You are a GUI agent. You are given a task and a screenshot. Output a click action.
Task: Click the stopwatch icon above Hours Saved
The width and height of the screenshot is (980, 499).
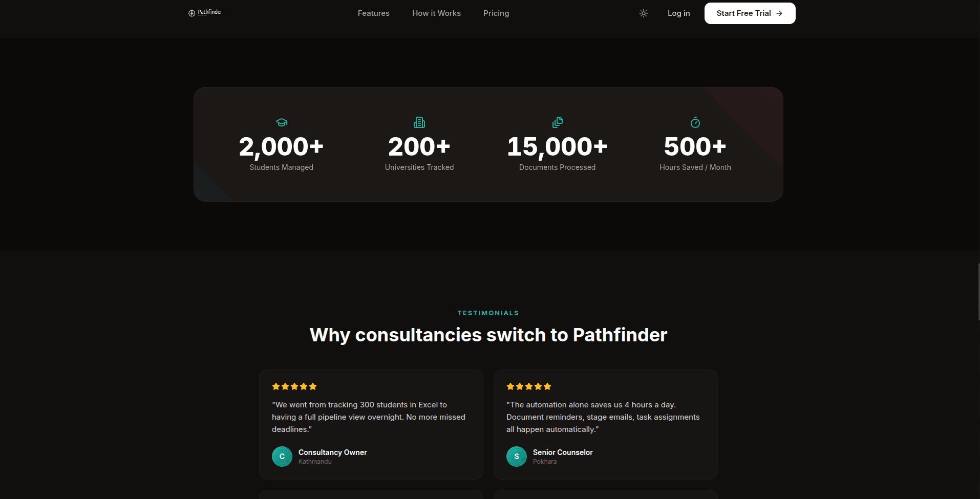695,122
